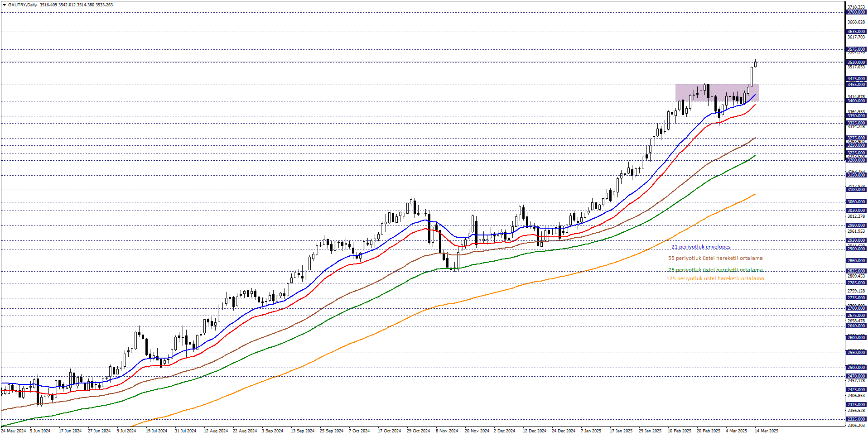
Task: Click the 3475.000 price level label
Action: (856, 79)
